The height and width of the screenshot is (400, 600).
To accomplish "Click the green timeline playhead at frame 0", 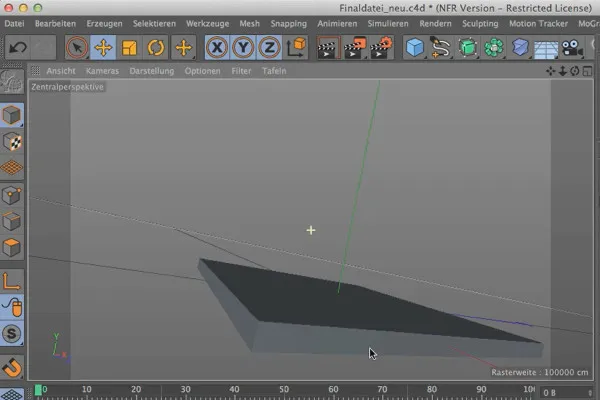I will (38, 390).
